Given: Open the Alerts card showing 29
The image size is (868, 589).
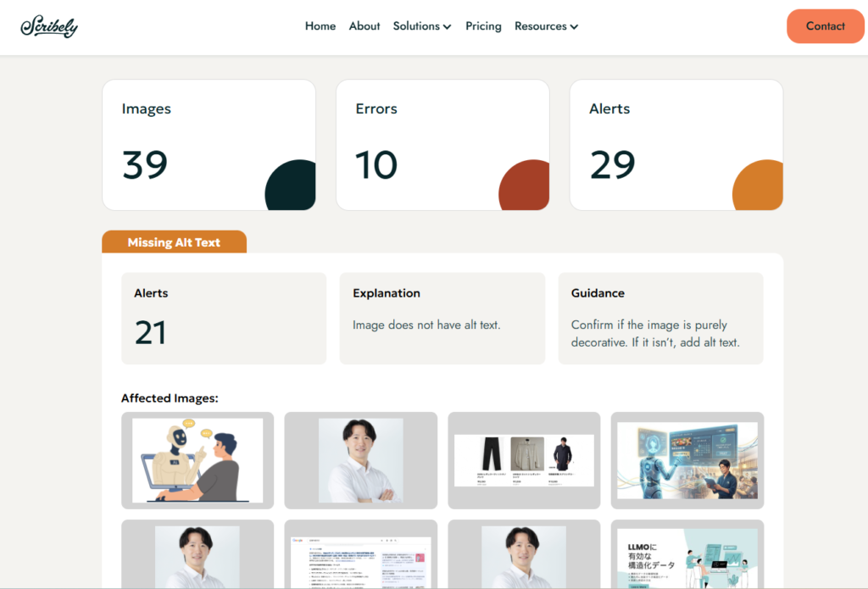Looking at the screenshot, I should pyautogui.click(x=676, y=144).
